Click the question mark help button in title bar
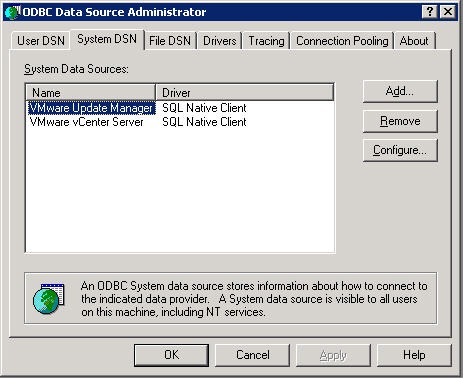 click(x=430, y=12)
